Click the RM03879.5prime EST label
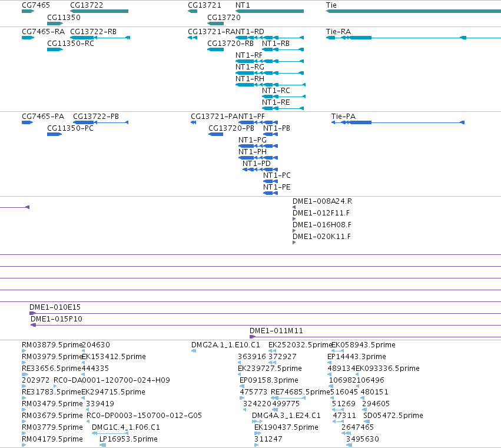Viewport: 501px width, 448px height. [x=52, y=345]
